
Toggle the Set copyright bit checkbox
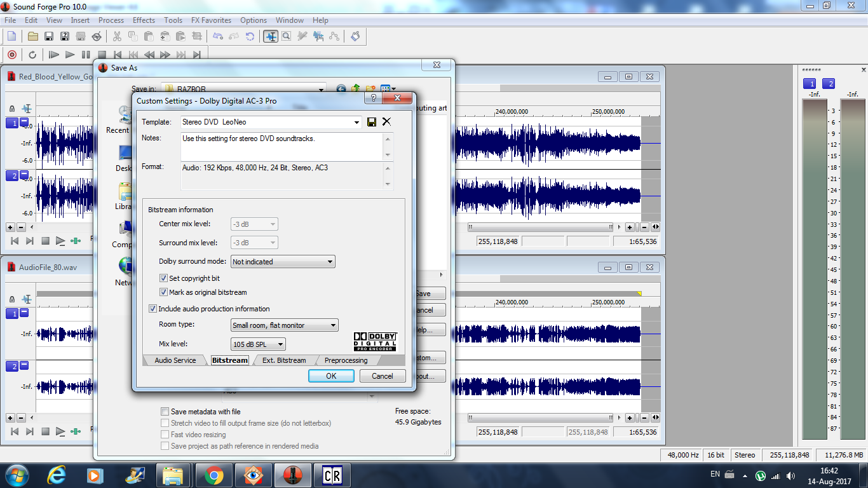tap(164, 278)
